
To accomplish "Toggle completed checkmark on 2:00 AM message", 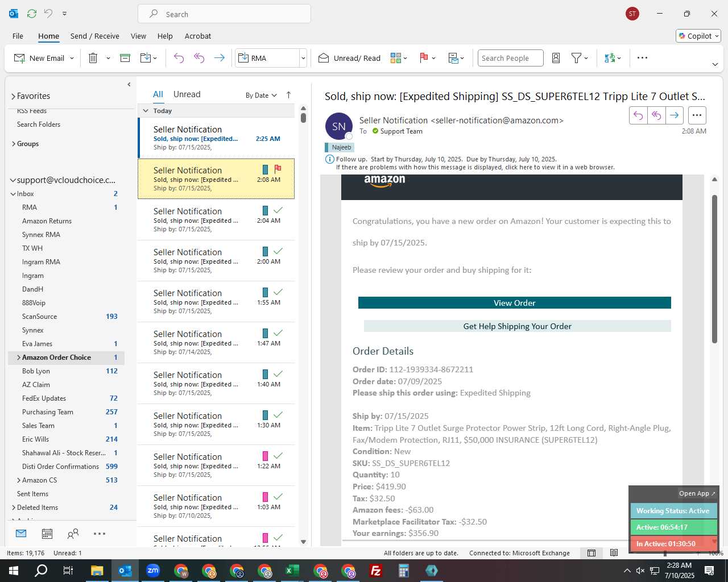I will pos(278,251).
